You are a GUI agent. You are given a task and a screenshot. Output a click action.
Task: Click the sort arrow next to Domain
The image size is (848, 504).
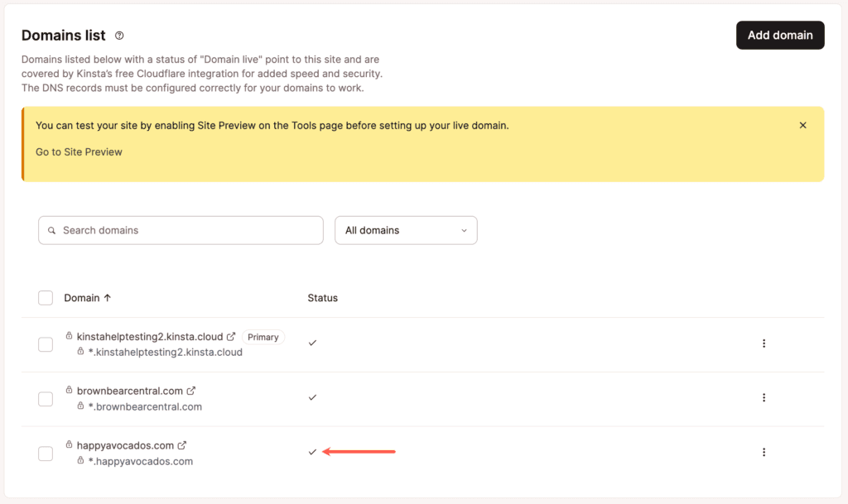coord(108,298)
